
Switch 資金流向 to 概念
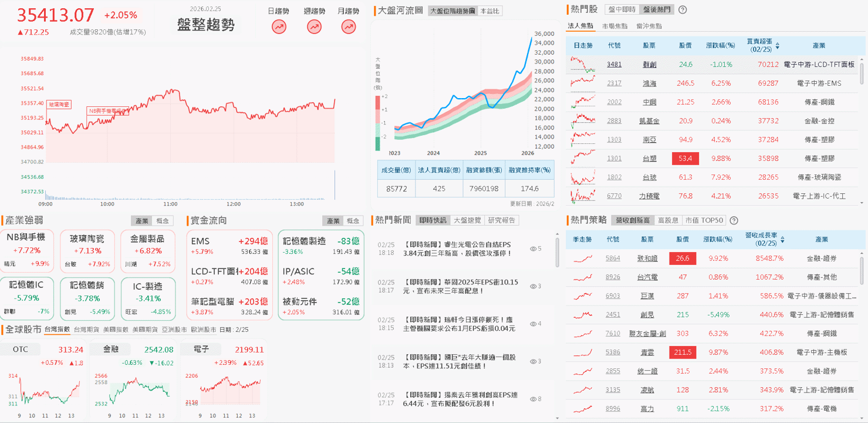coord(353,221)
